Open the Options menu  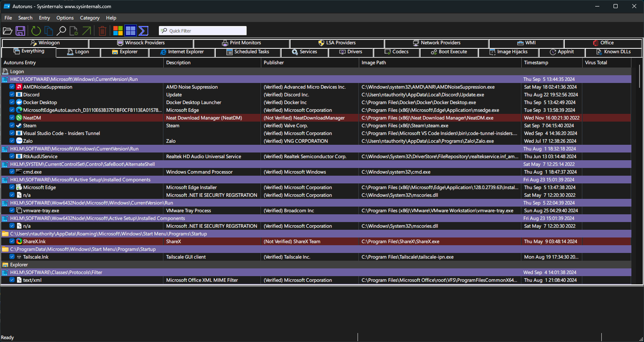[65, 18]
